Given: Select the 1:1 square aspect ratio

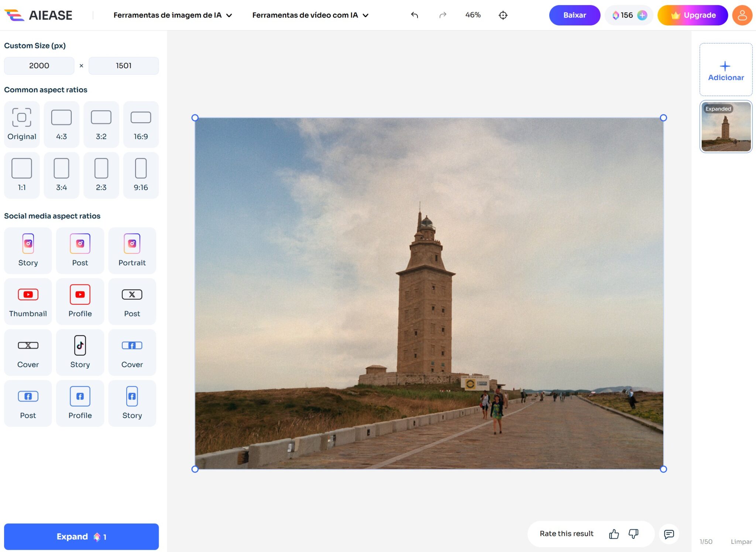Looking at the screenshot, I should 22,176.
